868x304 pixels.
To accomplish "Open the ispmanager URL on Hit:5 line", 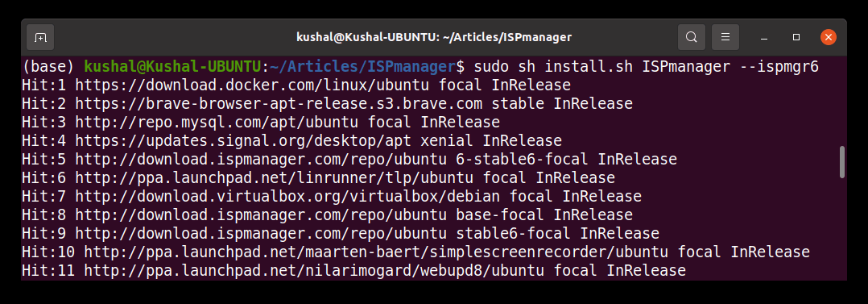I will pyautogui.click(x=262, y=160).
